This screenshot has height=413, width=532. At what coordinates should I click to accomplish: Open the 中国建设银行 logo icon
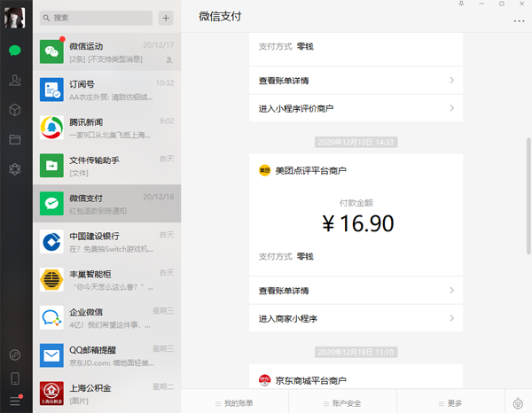(x=51, y=241)
